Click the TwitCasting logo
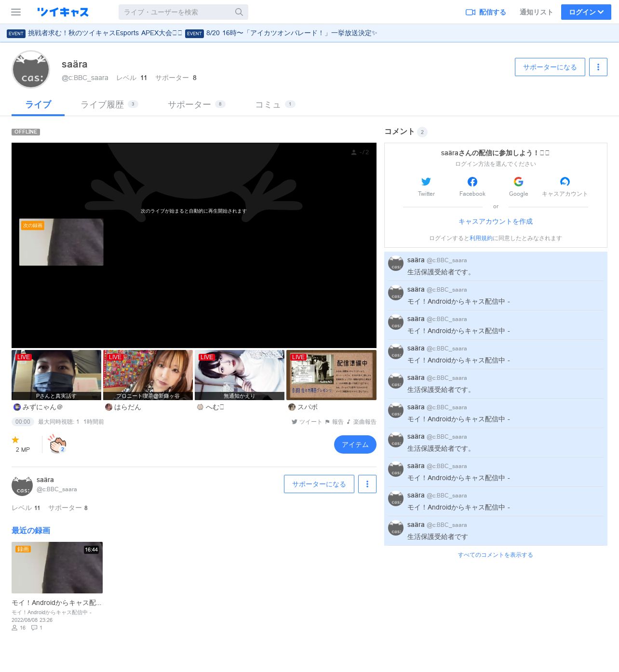This screenshot has height=672, width=619. click(x=63, y=12)
